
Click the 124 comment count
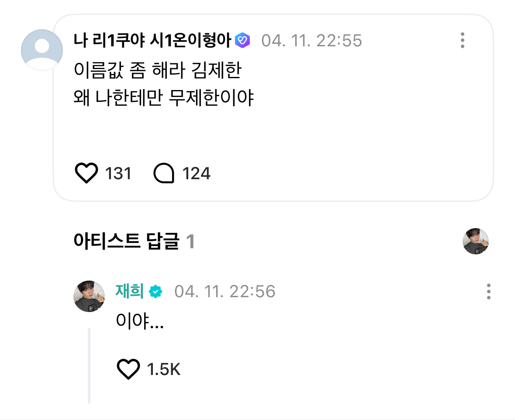click(196, 173)
